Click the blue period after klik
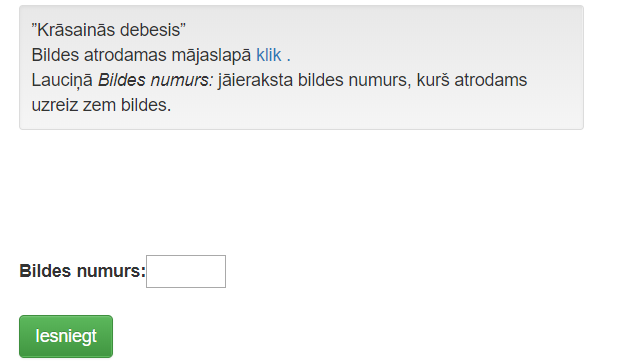The height and width of the screenshot is (361, 620). click(289, 55)
